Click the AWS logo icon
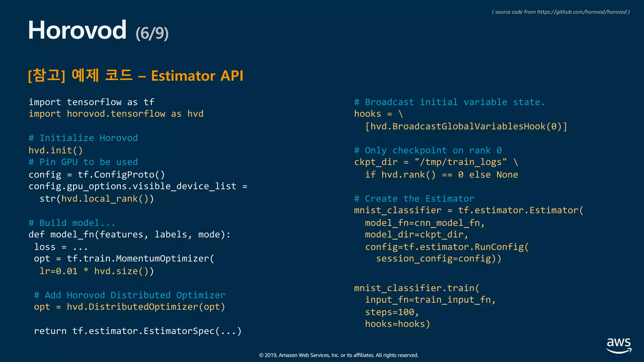Viewport: 644px width, 362px height. point(619,345)
